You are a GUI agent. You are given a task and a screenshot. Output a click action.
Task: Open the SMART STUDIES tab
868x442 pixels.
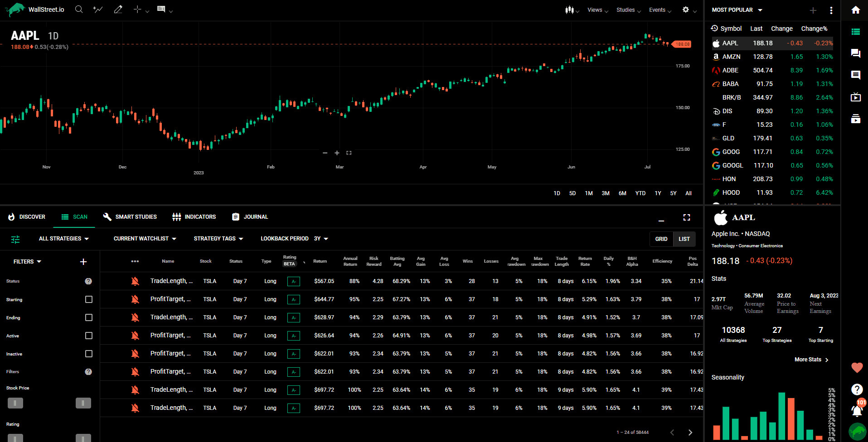pyautogui.click(x=130, y=217)
